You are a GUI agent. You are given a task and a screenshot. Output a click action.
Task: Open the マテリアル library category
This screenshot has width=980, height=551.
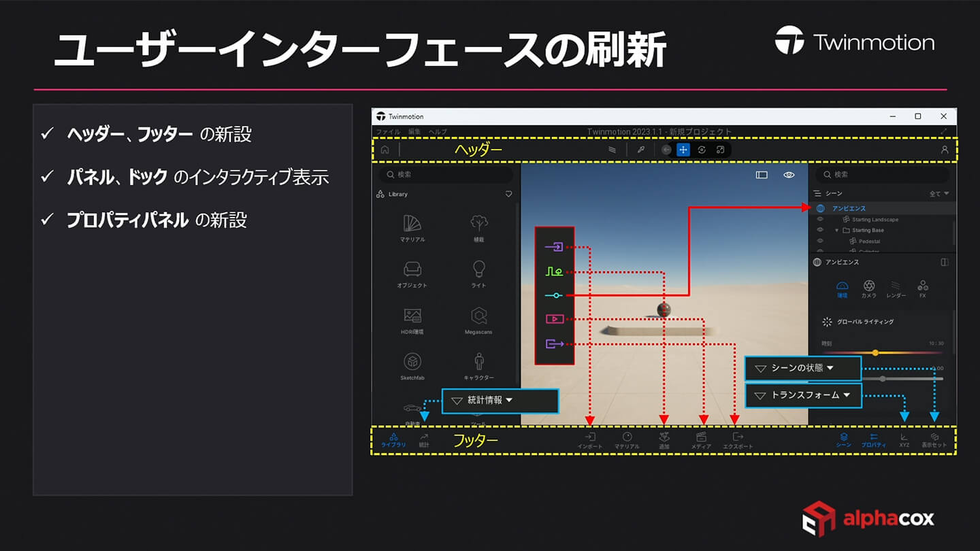point(412,229)
